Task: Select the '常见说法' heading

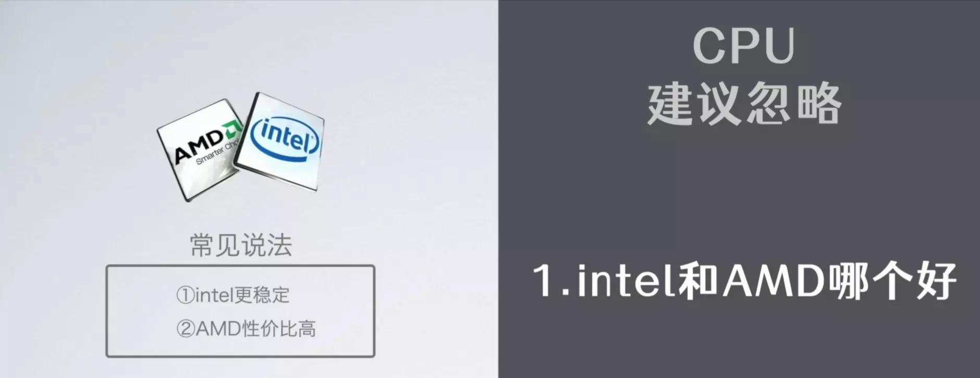Action: point(241,245)
